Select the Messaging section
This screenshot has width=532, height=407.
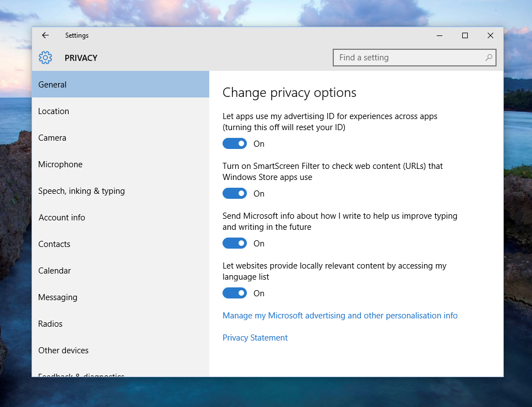point(58,297)
